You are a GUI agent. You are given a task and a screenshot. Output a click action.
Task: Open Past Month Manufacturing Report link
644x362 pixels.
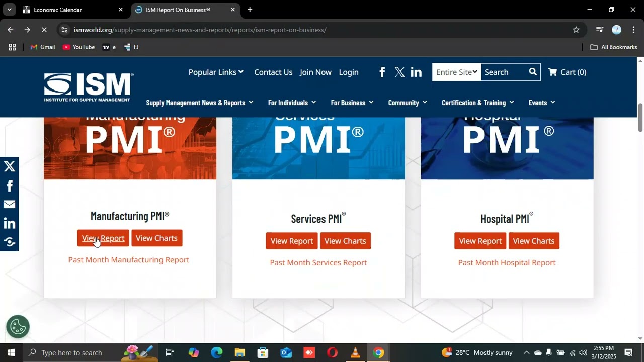[x=129, y=260]
